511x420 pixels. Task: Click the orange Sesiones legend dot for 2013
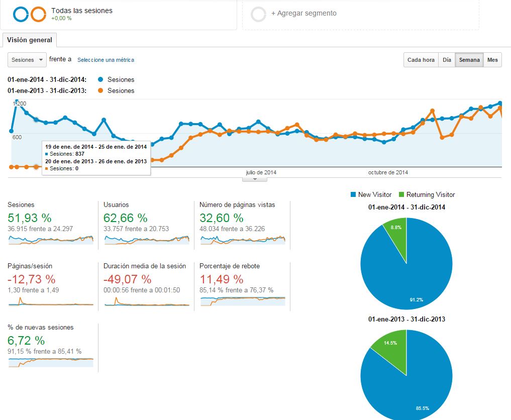click(100, 90)
